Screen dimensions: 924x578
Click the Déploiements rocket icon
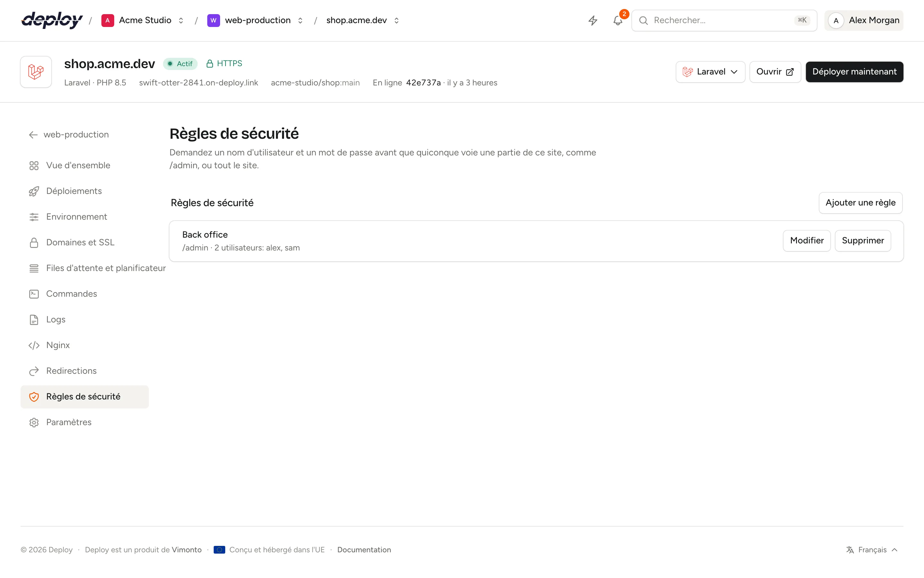34,191
